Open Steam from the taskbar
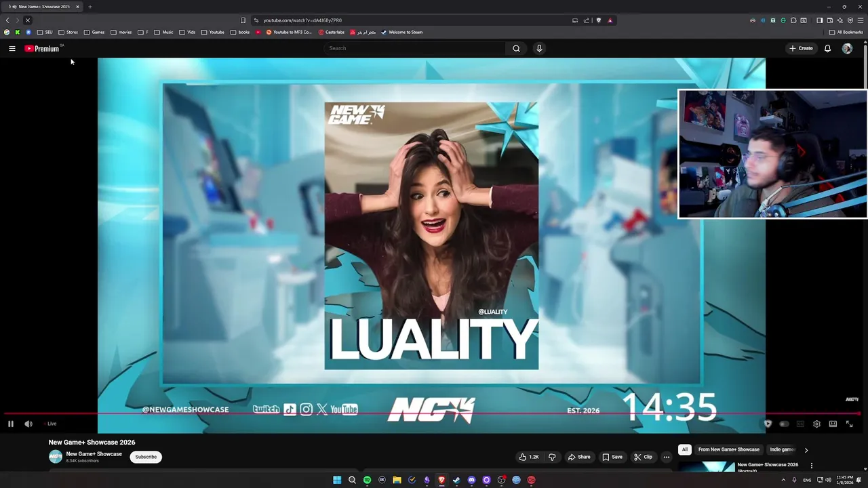This screenshot has width=868, height=488. pos(456,480)
